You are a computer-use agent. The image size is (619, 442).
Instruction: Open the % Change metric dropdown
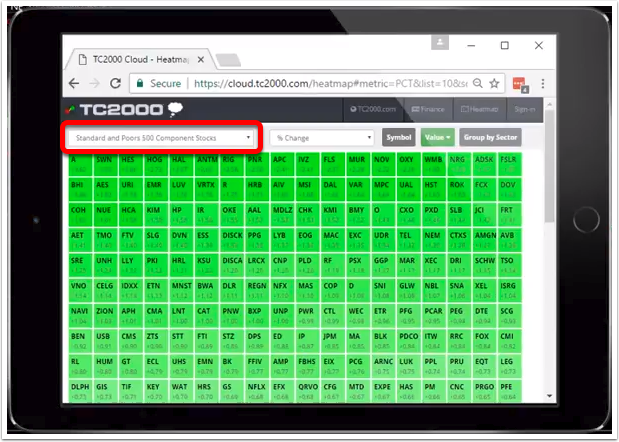(x=322, y=138)
